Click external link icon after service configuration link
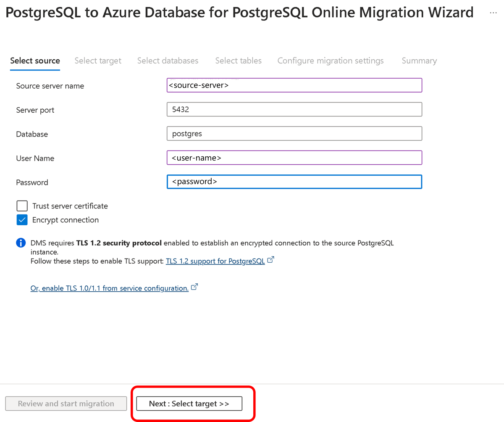The height and width of the screenshot is (422, 504). click(194, 287)
